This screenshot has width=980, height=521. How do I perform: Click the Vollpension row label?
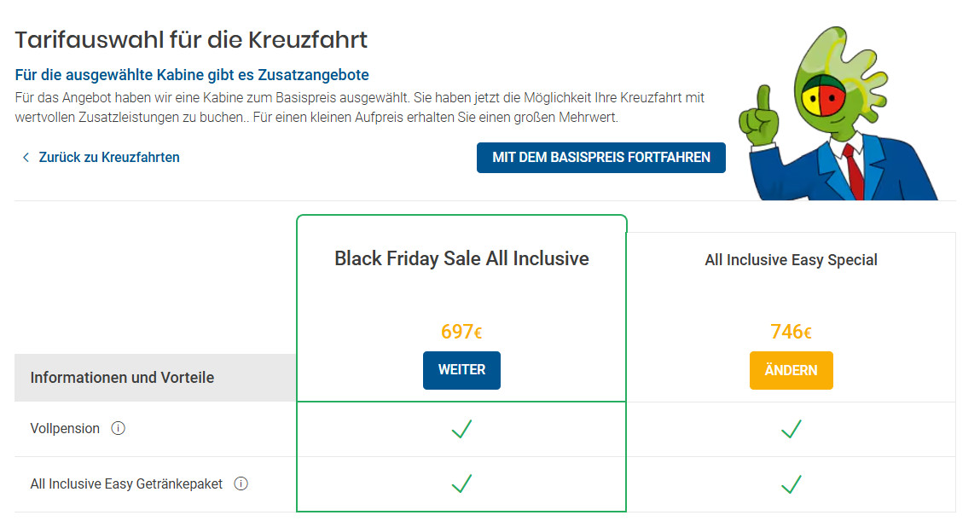click(x=65, y=428)
